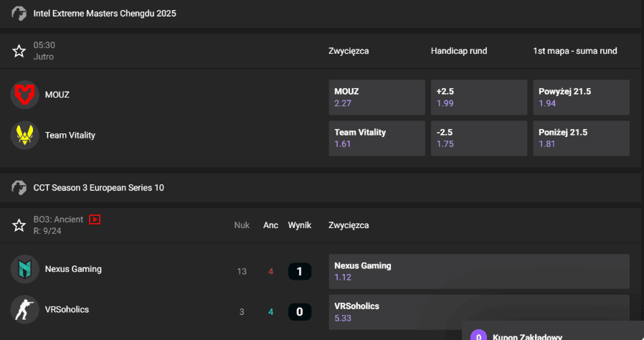
Task: Select +2.5 round handicap at 1.99
Action: click(479, 98)
